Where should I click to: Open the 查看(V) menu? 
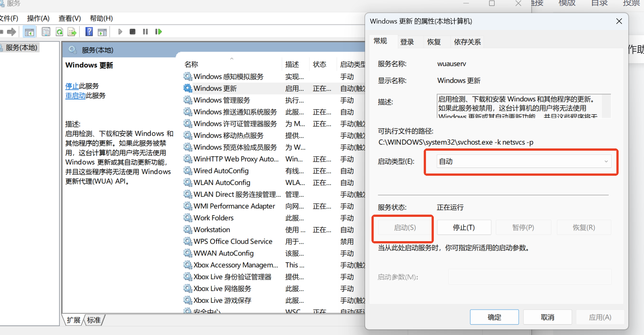pos(69,18)
